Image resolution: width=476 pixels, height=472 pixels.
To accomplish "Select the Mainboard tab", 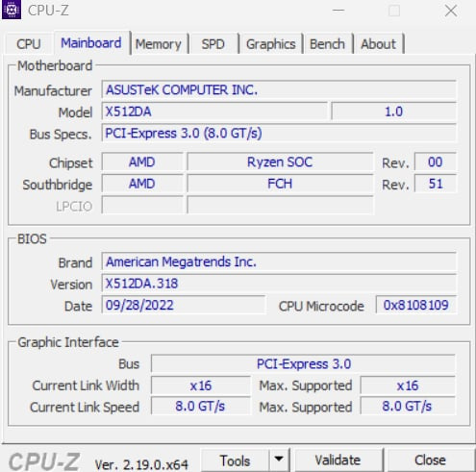I will pos(91,43).
